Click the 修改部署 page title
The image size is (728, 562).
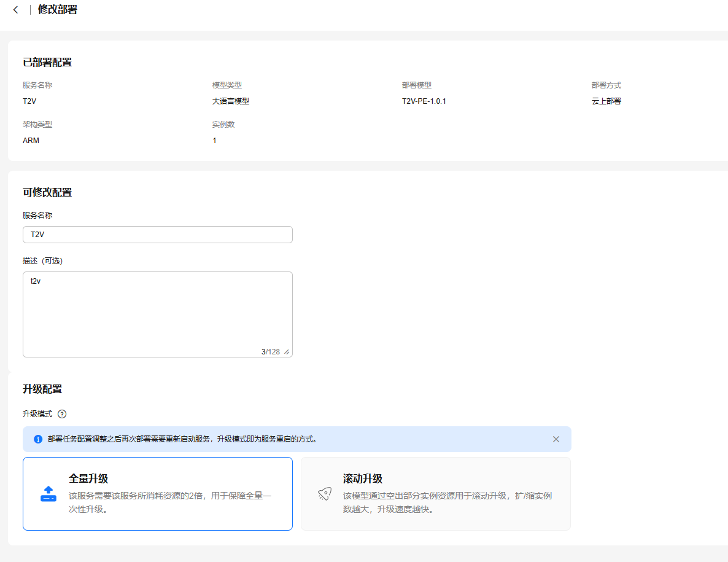[58, 10]
